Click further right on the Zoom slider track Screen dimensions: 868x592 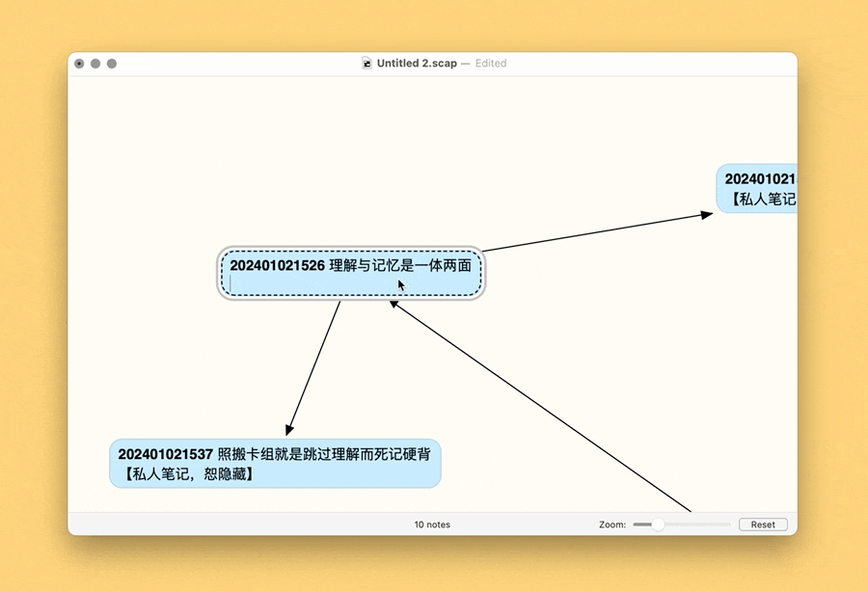click(x=704, y=525)
